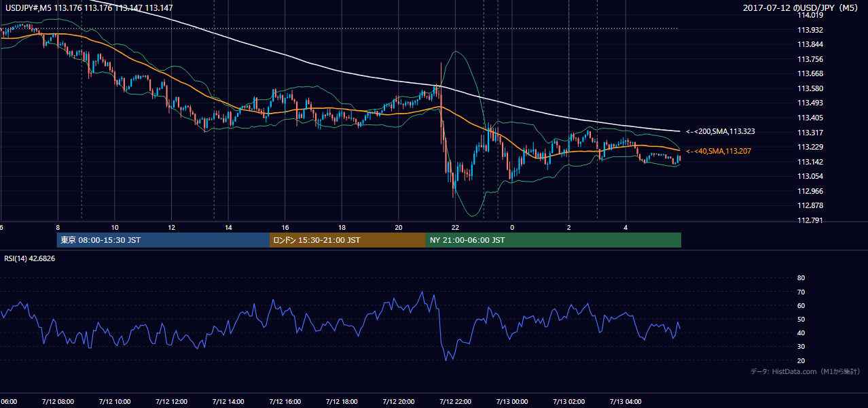Click the 113.844 price axis label
The width and height of the screenshot is (868, 408).
coord(810,44)
